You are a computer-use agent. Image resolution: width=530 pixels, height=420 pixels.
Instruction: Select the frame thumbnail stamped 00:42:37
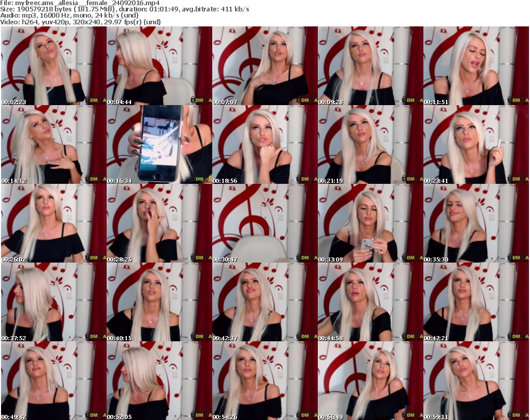tap(264, 301)
